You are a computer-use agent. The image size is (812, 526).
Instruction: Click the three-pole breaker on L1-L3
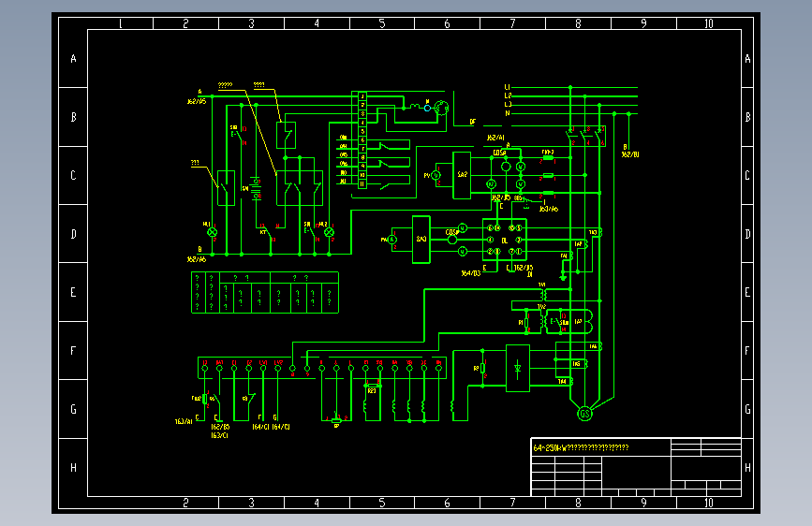585,137
